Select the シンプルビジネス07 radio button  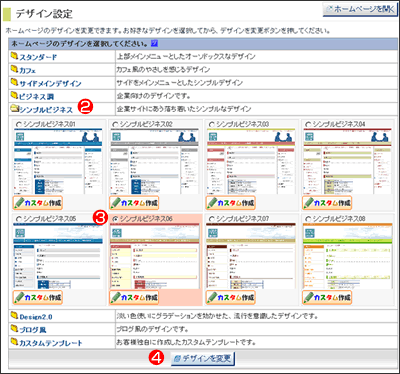(x=212, y=219)
